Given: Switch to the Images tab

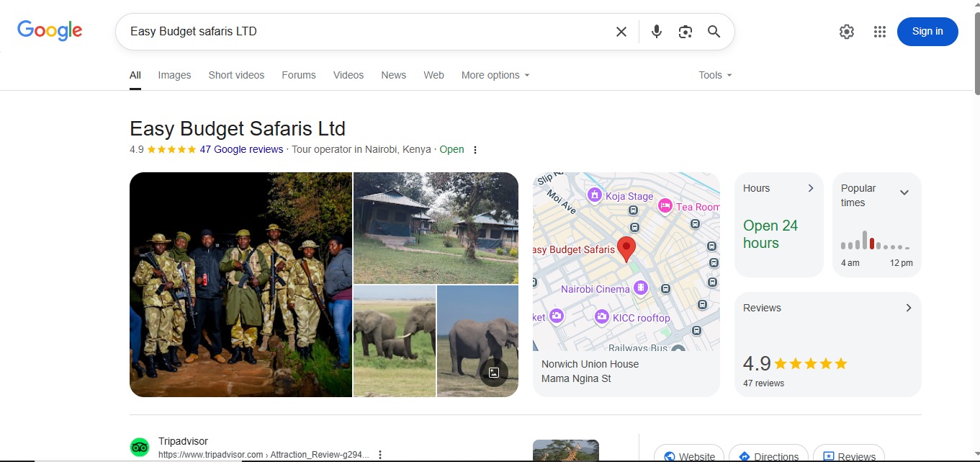Looking at the screenshot, I should (x=174, y=75).
